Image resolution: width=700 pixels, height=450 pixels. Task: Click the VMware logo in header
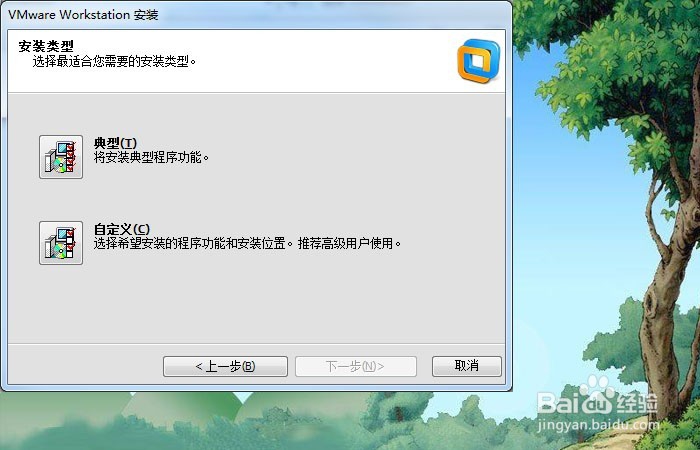pos(479,61)
